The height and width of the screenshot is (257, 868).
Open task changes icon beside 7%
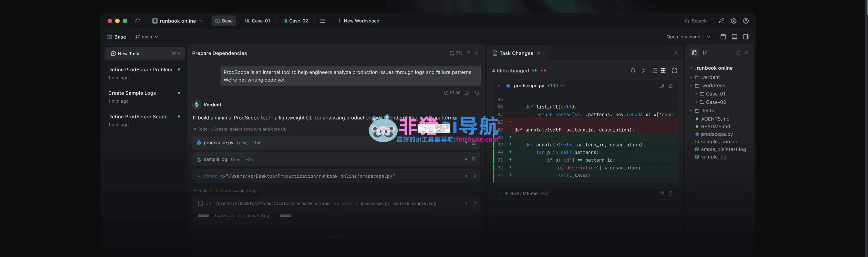[x=468, y=53]
